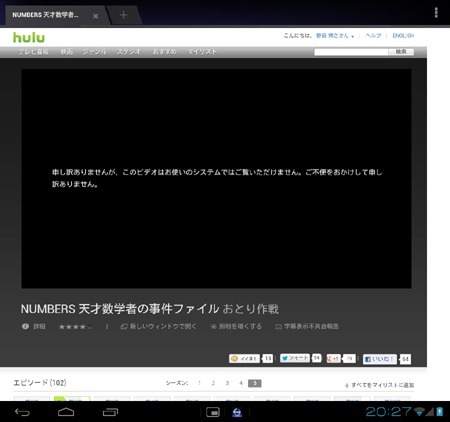Select season 3
Image resolution: width=450 pixels, height=422 pixels.
pos(227,383)
